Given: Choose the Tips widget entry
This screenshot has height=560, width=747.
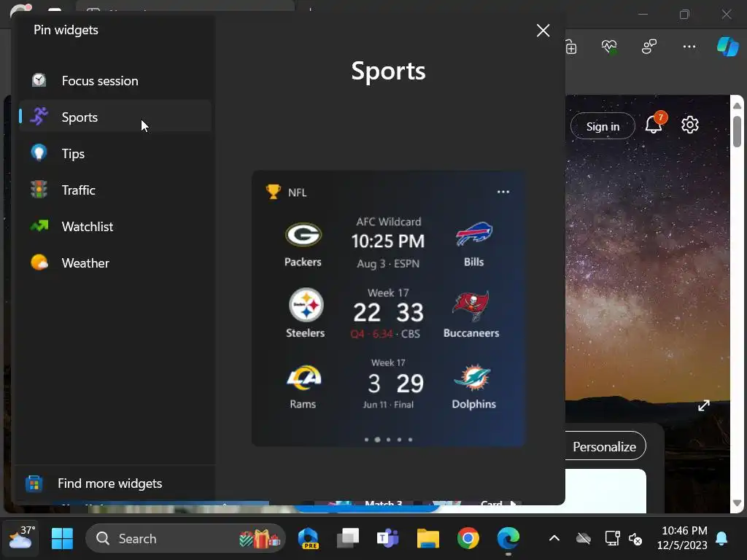Looking at the screenshot, I should [x=115, y=154].
